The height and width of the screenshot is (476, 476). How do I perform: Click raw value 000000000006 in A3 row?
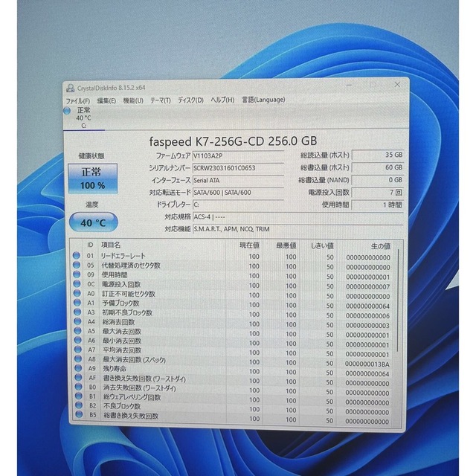367,315
